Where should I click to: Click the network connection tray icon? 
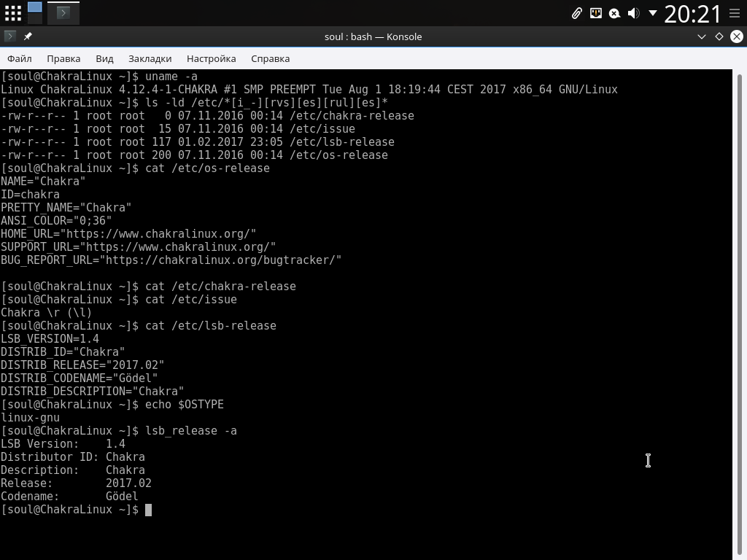tap(595, 13)
